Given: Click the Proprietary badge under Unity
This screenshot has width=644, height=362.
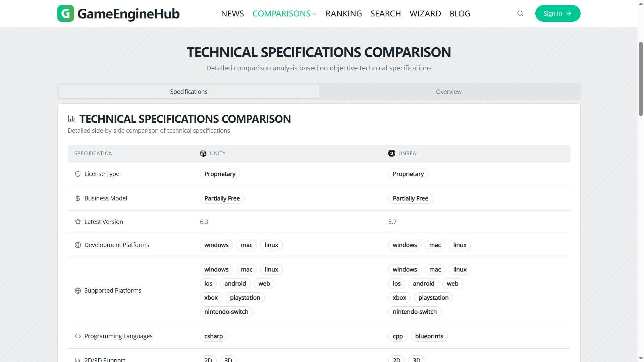Looking at the screenshot, I should 220,174.
